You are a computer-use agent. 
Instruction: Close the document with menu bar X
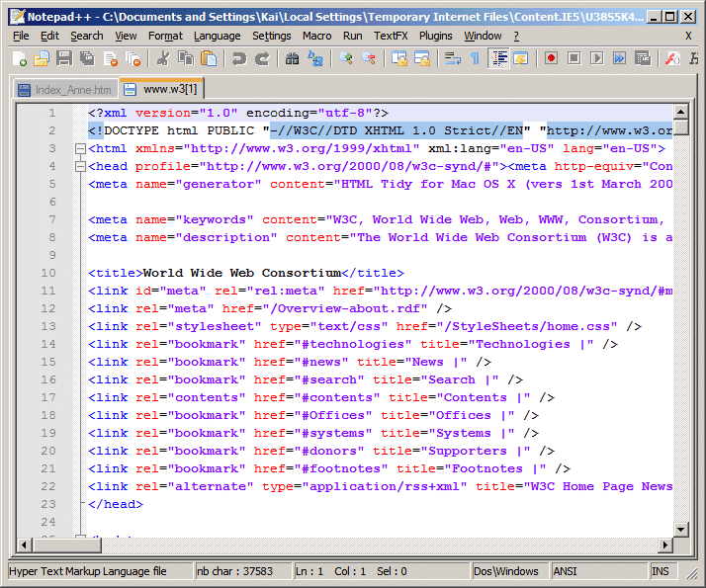(x=688, y=36)
